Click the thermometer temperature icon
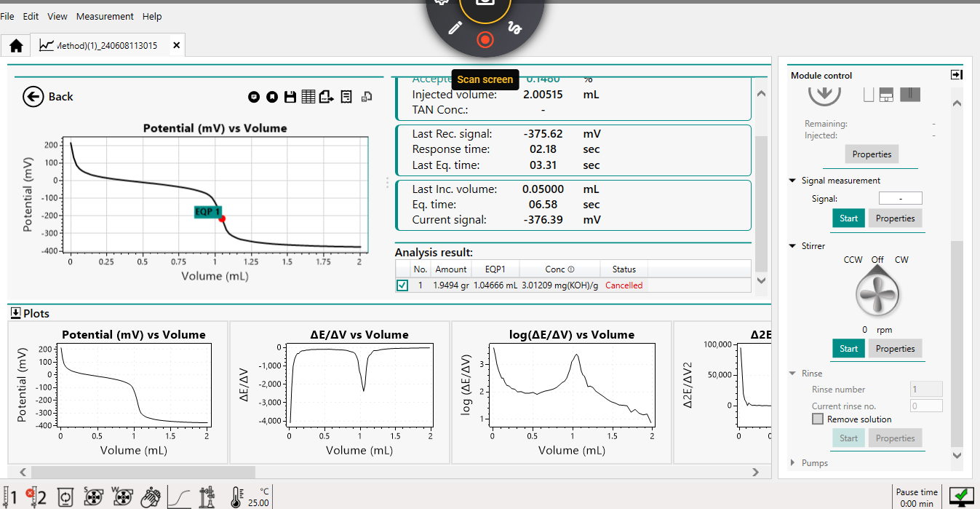 [x=236, y=497]
